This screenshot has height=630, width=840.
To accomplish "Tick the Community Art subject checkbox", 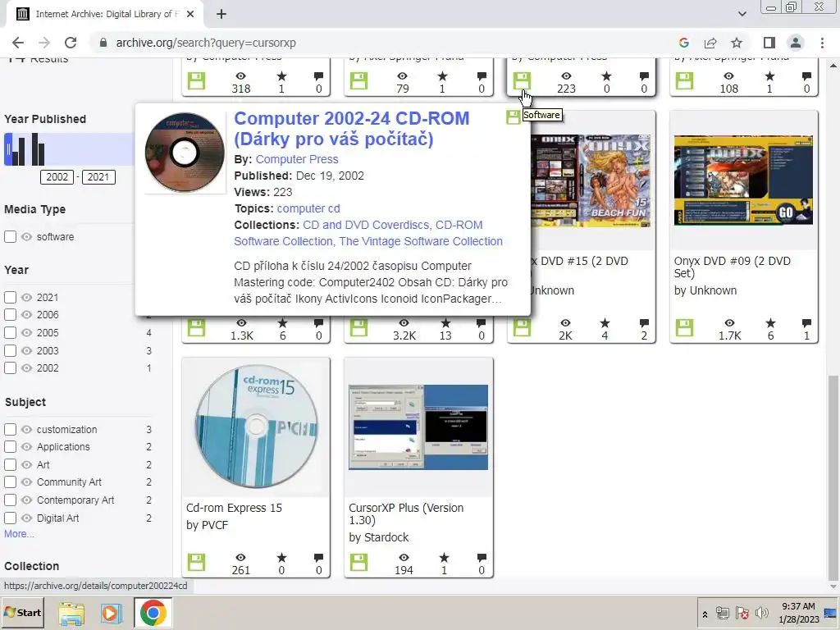I will 10,482.
